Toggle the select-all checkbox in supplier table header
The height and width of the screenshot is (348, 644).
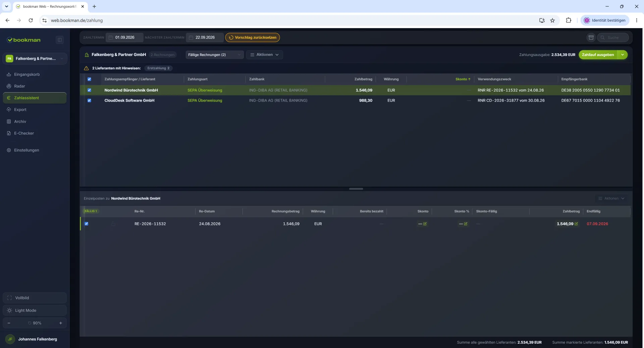click(89, 79)
